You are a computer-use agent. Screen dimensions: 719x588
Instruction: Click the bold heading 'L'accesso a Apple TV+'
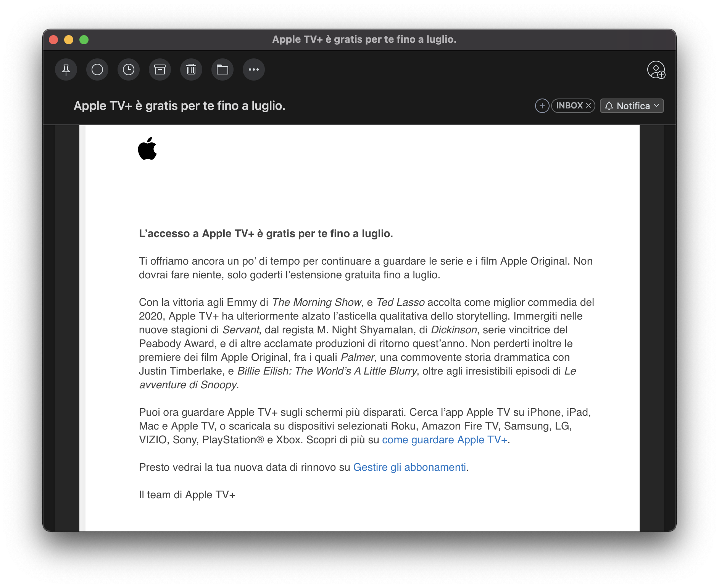(x=266, y=234)
